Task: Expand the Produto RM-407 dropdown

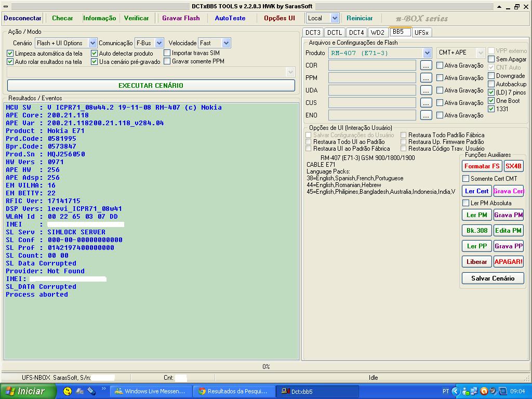Action: point(427,53)
